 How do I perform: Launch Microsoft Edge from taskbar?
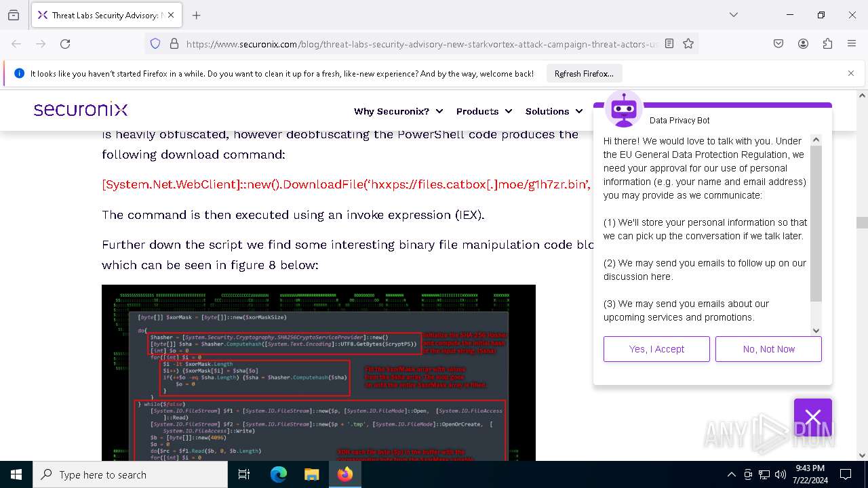(x=279, y=474)
